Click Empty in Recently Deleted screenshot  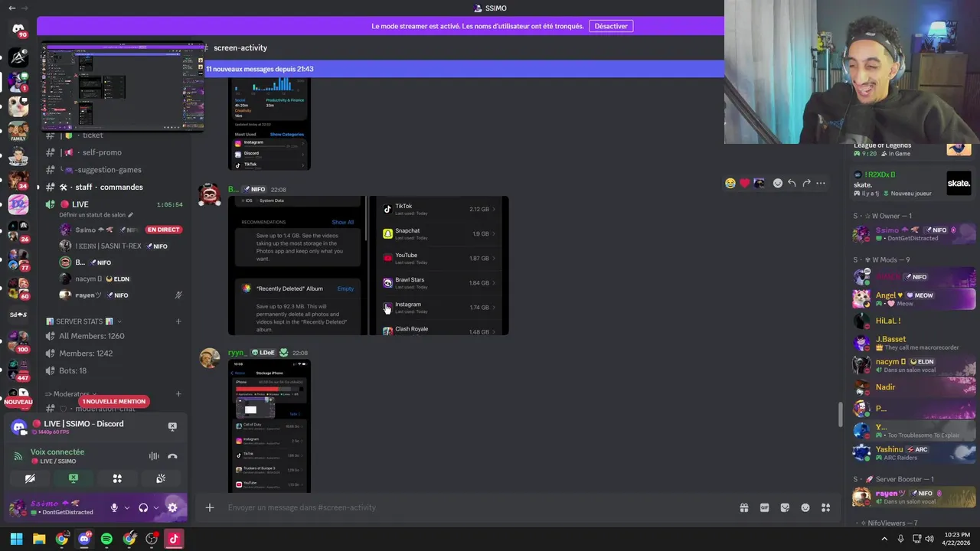[x=345, y=289]
